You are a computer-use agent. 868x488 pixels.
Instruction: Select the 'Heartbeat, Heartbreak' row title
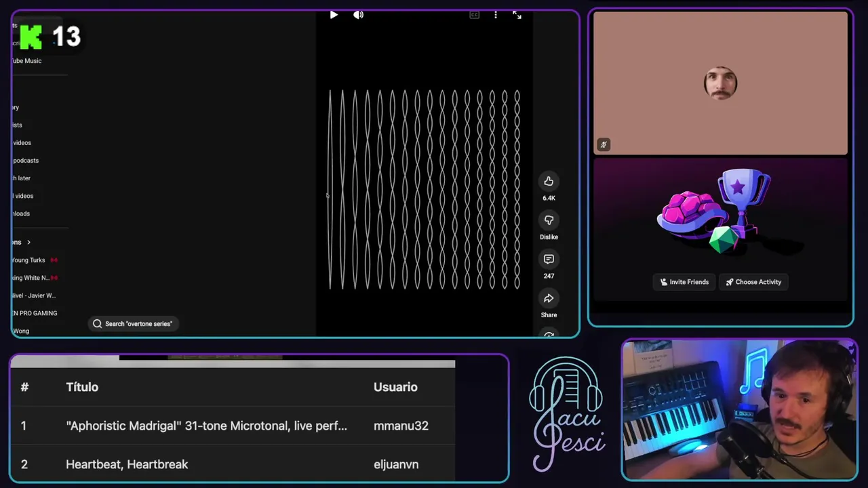(127, 464)
